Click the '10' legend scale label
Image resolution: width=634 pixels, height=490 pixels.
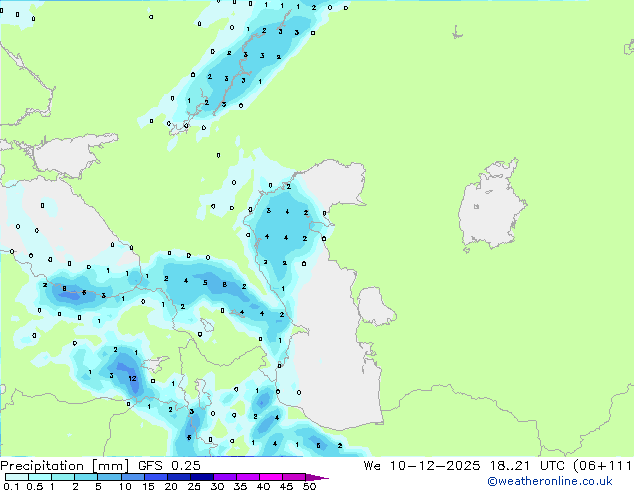pos(125,486)
